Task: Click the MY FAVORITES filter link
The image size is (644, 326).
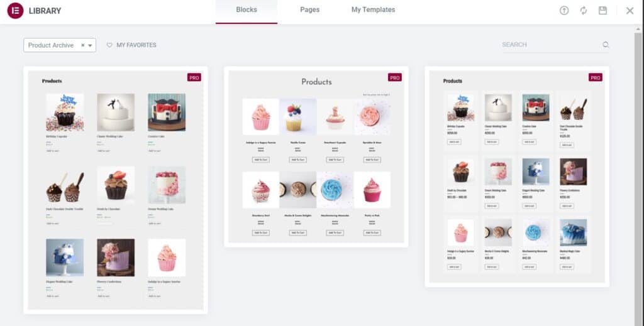Action: [x=136, y=45]
